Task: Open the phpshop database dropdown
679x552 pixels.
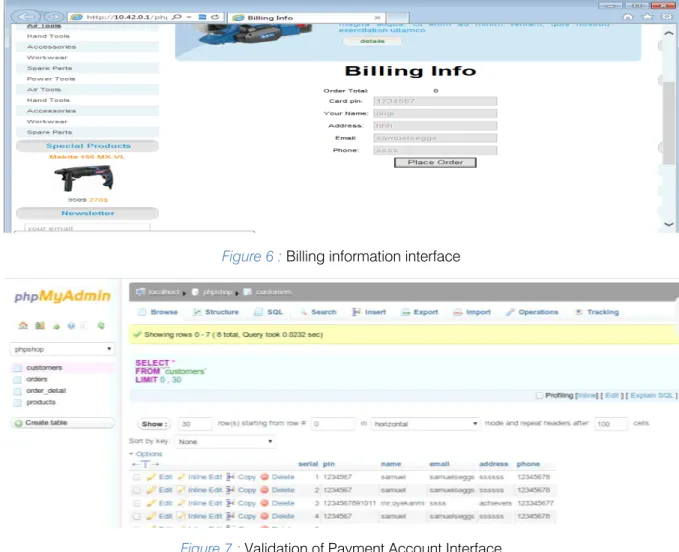Action: coord(62,349)
